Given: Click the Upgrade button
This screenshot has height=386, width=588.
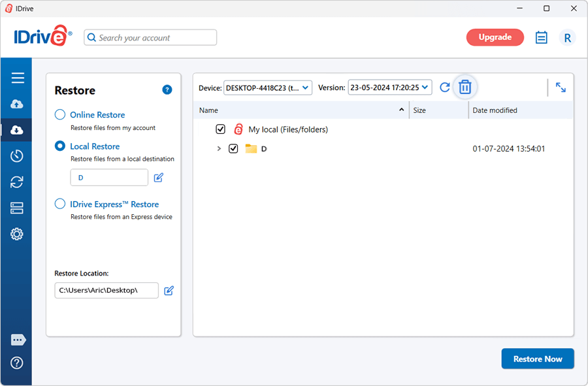Looking at the screenshot, I should coord(495,37).
